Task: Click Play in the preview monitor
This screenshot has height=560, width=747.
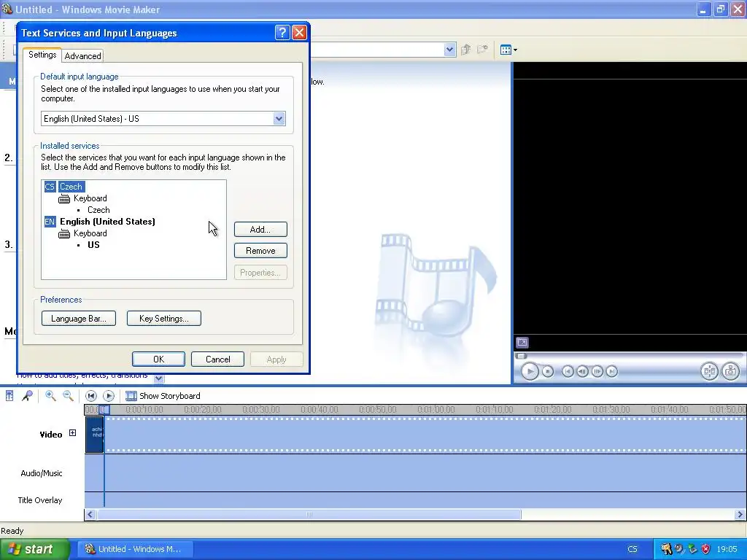Action: [530, 371]
